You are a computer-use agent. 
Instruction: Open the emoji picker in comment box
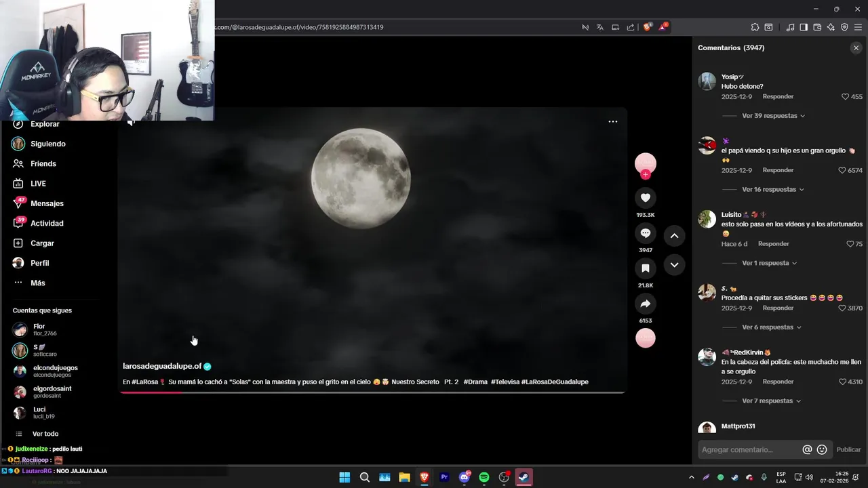pyautogui.click(x=822, y=449)
